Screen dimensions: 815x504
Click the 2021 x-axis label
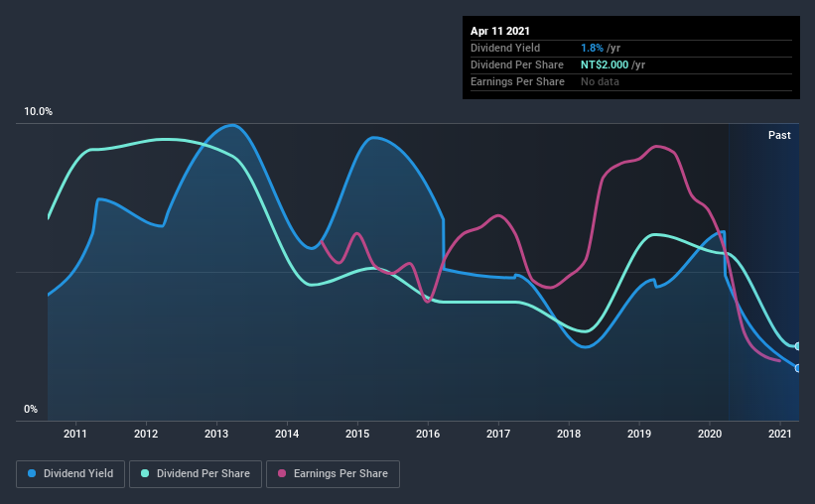(x=780, y=434)
